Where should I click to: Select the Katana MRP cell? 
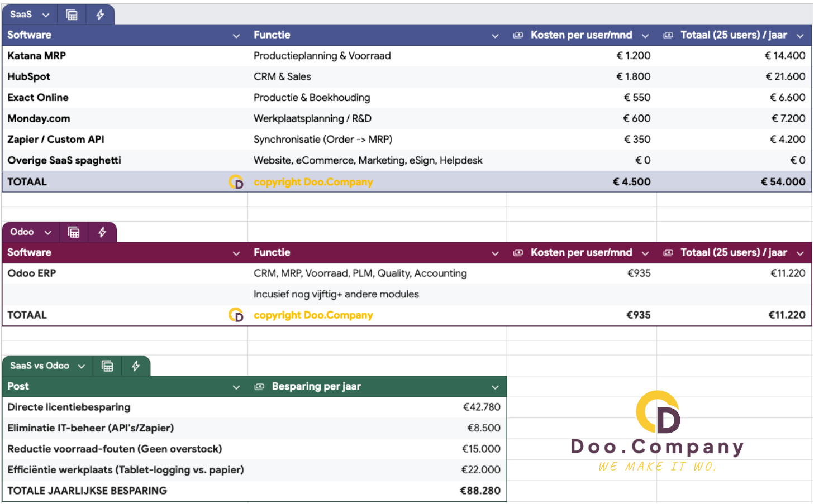36,55
